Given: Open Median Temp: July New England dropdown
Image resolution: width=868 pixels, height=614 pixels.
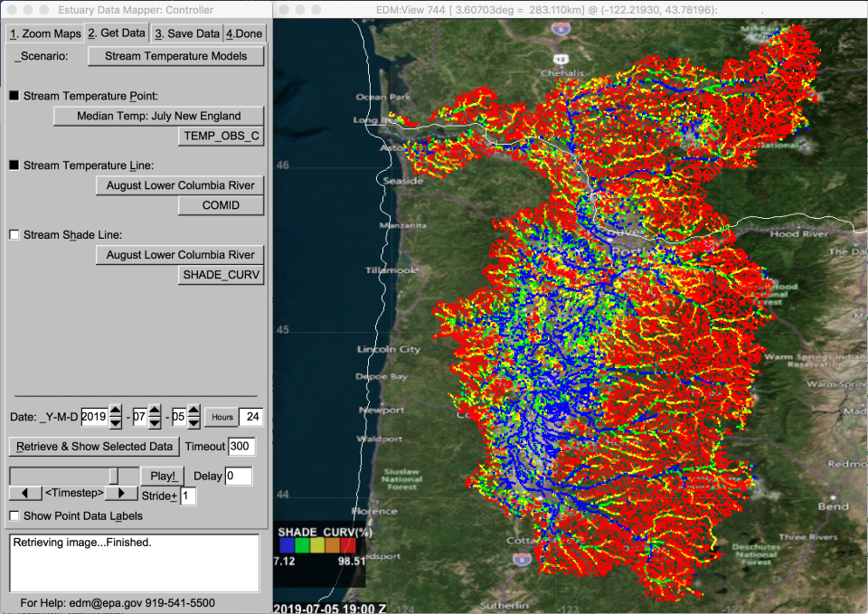Looking at the screenshot, I should [158, 116].
